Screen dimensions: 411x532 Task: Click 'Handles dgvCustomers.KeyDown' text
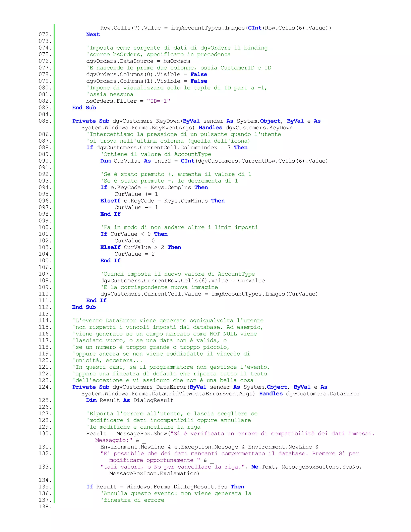coord(246,128)
